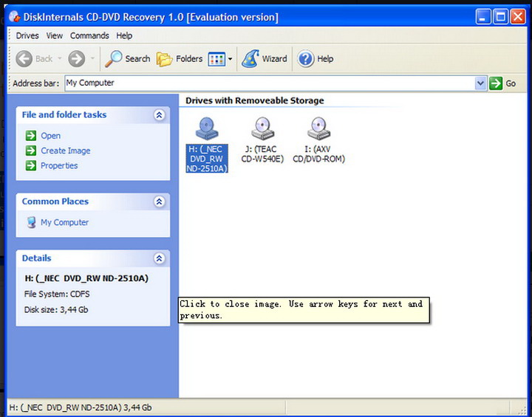532x417 pixels.
Task: Open the Back history dropdown arrow
Action: pyautogui.click(x=60, y=58)
